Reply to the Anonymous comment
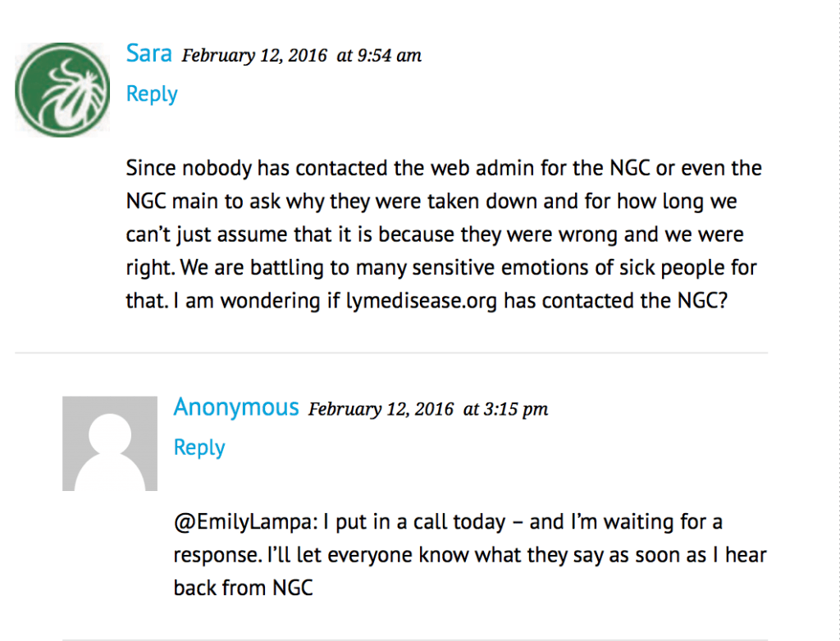 tap(199, 448)
